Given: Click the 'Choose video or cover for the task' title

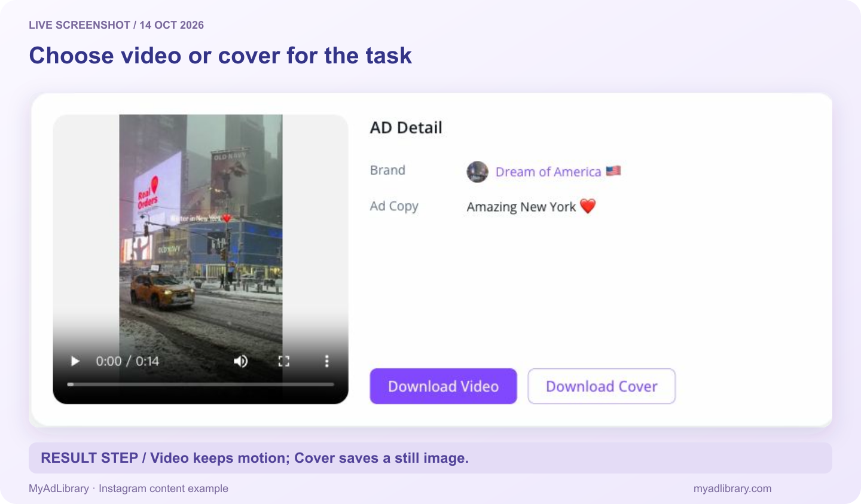Looking at the screenshot, I should 221,56.
